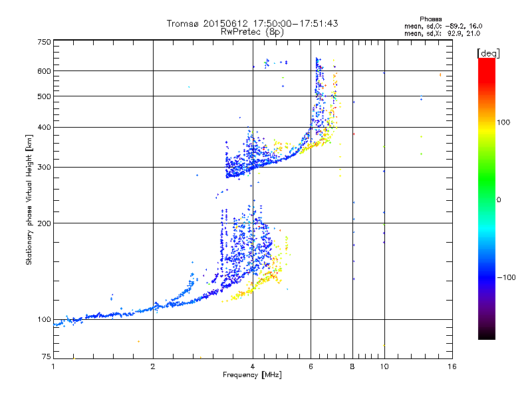The height and width of the screenshot is (399, 532).
Task: Click the plot title 'Tromsø 20150612 17:50:00-17:51:43'
Action: click(x=252, y=23)
